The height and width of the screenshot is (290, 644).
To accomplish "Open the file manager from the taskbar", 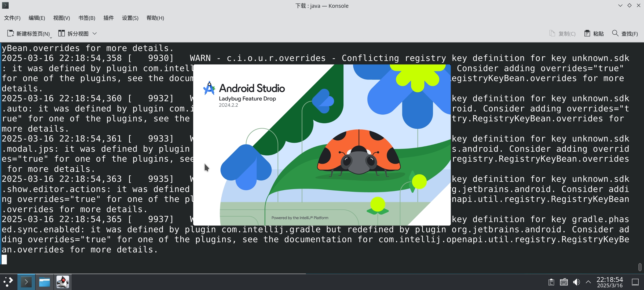I will 45,282.
